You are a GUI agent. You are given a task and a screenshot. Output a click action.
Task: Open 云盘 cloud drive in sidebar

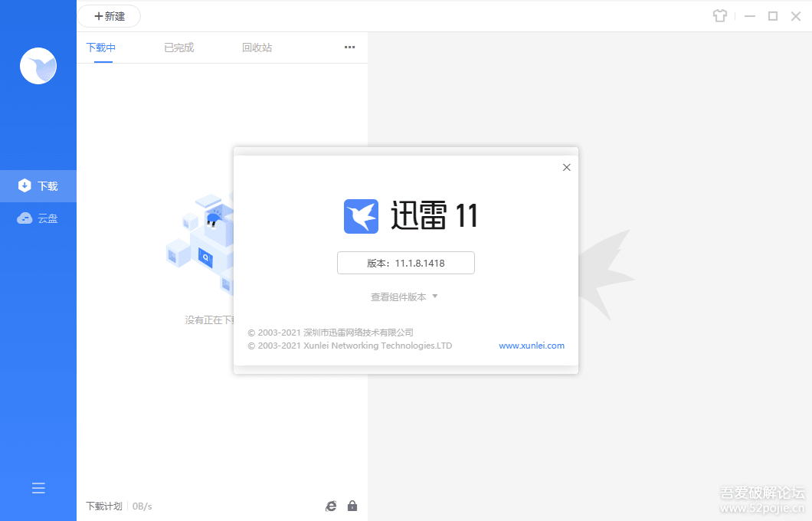38,219
